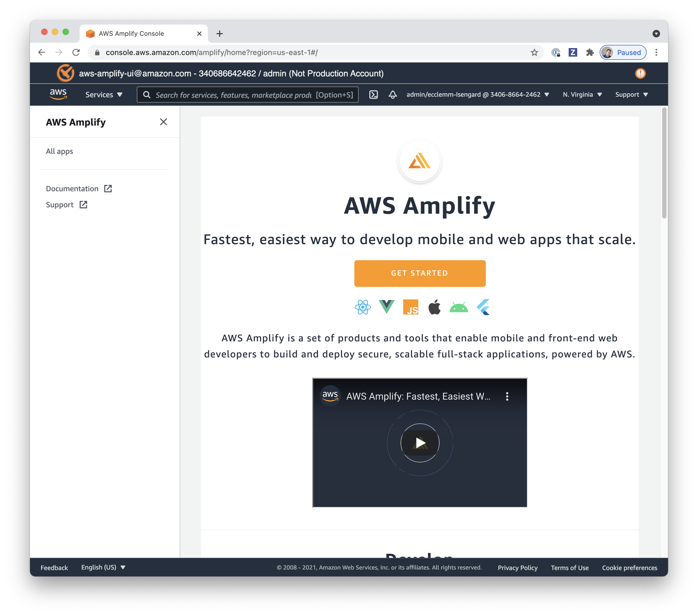
Task: Open the Support sidebar link
Action: coord(60,205)
